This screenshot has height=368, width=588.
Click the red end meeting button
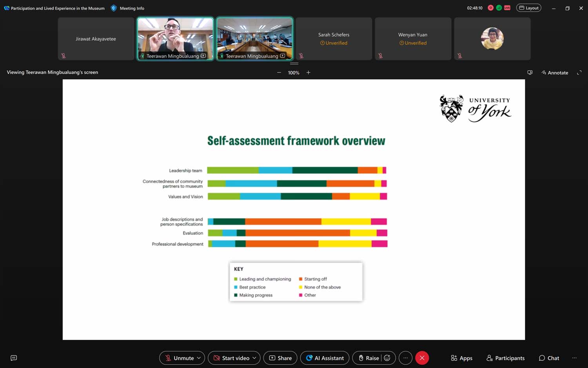point(422,358)
